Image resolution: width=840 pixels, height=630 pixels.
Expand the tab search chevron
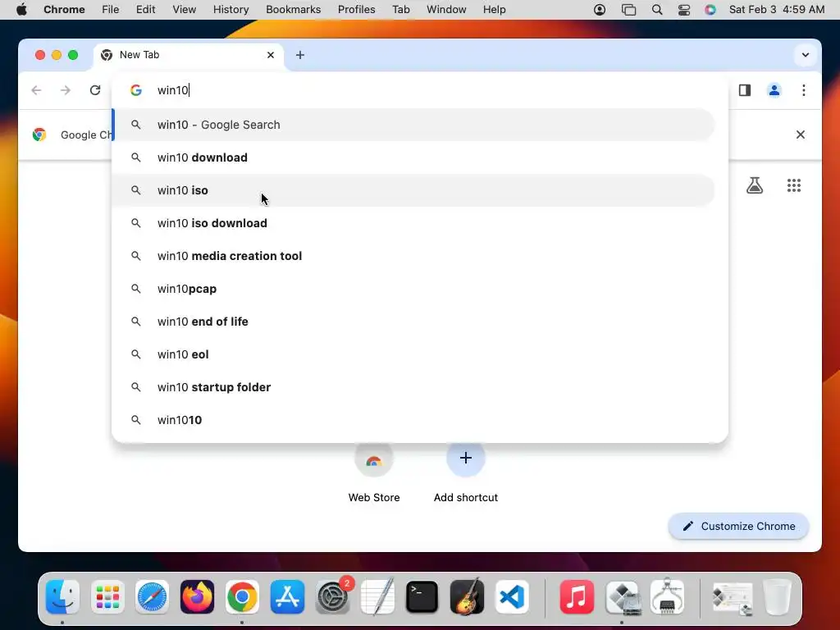click(x=806, y=55)
